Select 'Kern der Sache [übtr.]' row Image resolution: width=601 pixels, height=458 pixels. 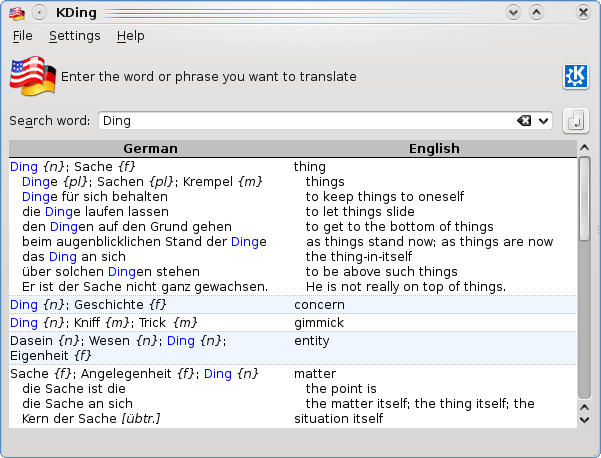(91, 419)
